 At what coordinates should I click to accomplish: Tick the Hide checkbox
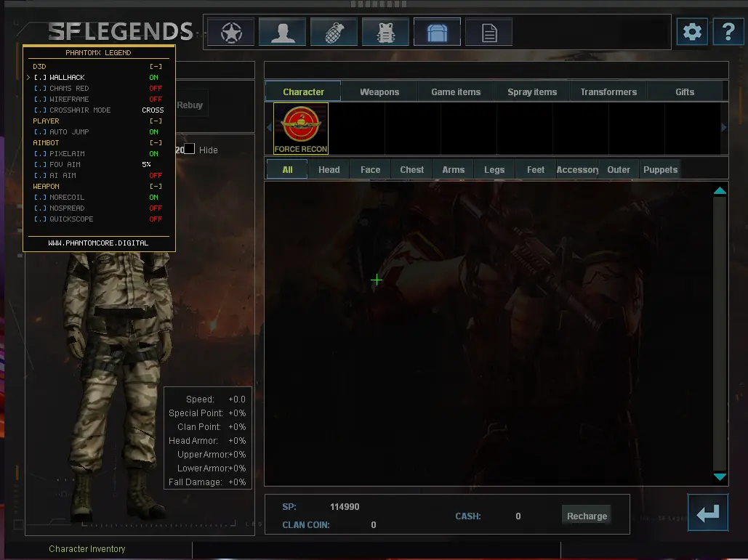coord(190,149)
